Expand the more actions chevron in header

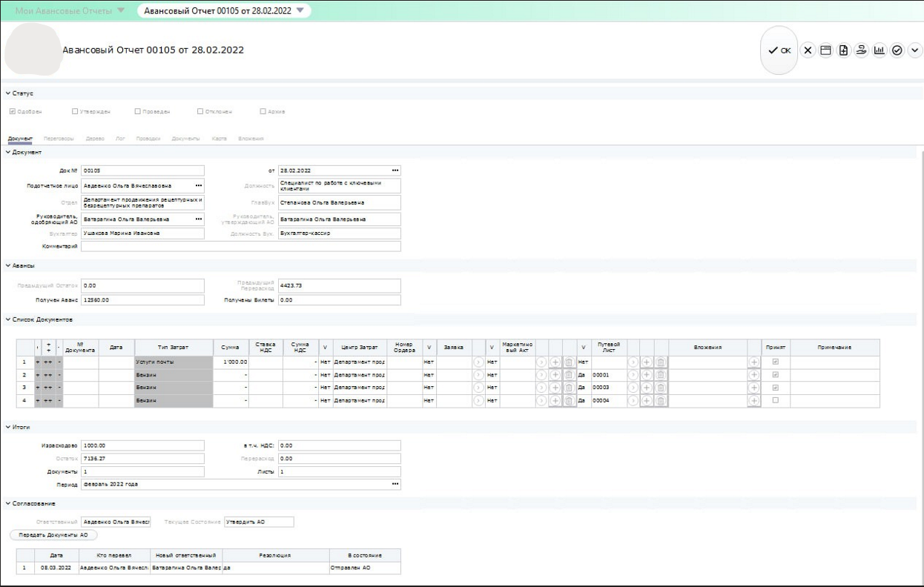(x=914, y=50)
